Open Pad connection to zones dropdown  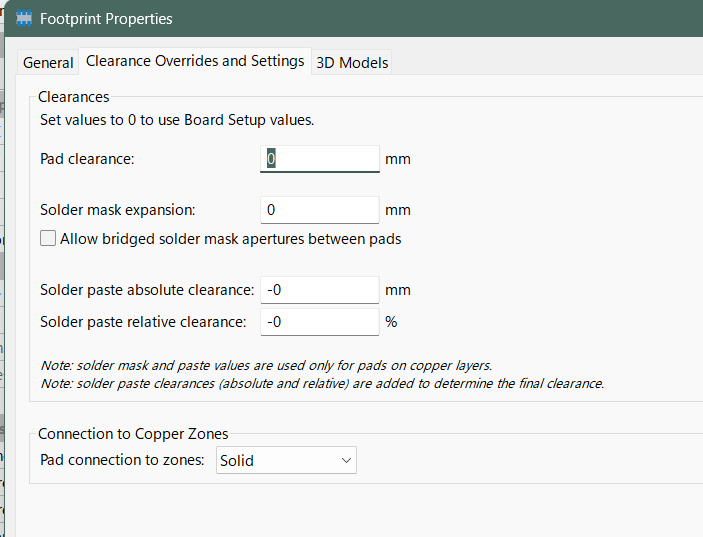tap(286, 461)
